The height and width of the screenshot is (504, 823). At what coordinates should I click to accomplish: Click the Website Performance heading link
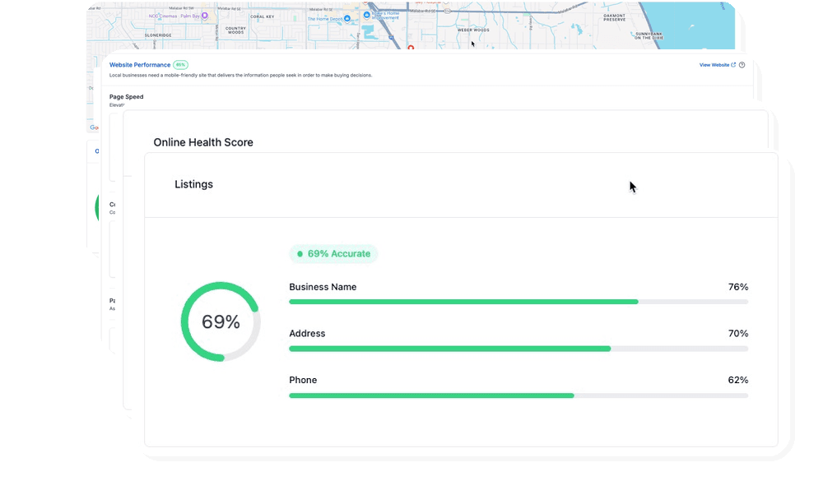tap(140, 65)
